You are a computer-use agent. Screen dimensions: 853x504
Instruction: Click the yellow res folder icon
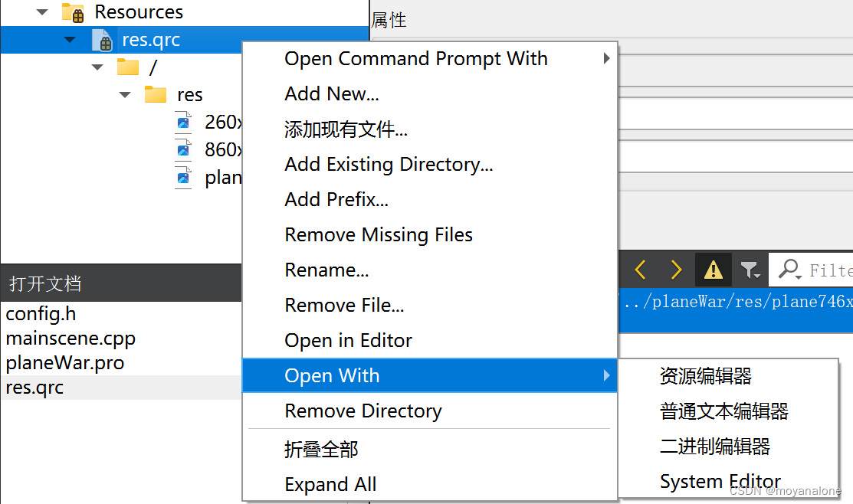pyautogui.click(x=156, y=93)
